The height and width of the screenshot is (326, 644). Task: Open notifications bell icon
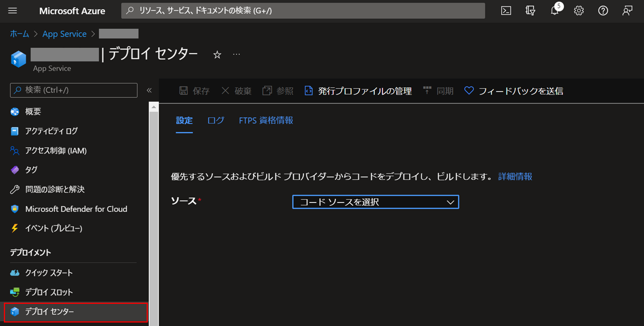[555, 10]
